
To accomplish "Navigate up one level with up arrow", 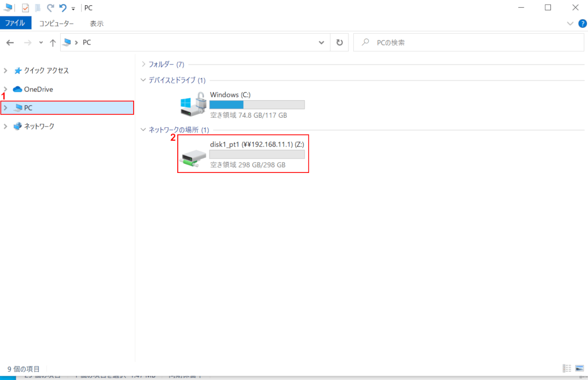I will click(53, 43).
